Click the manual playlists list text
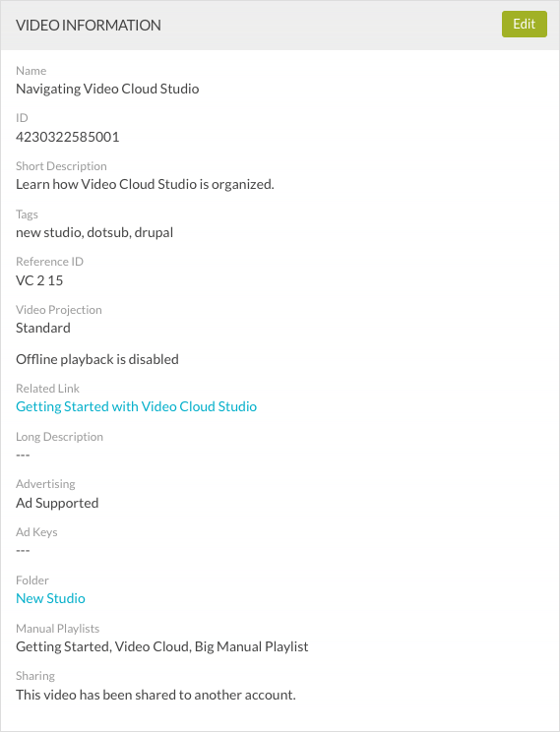Screen dimensions: 560x732 [x=162, y=647]
